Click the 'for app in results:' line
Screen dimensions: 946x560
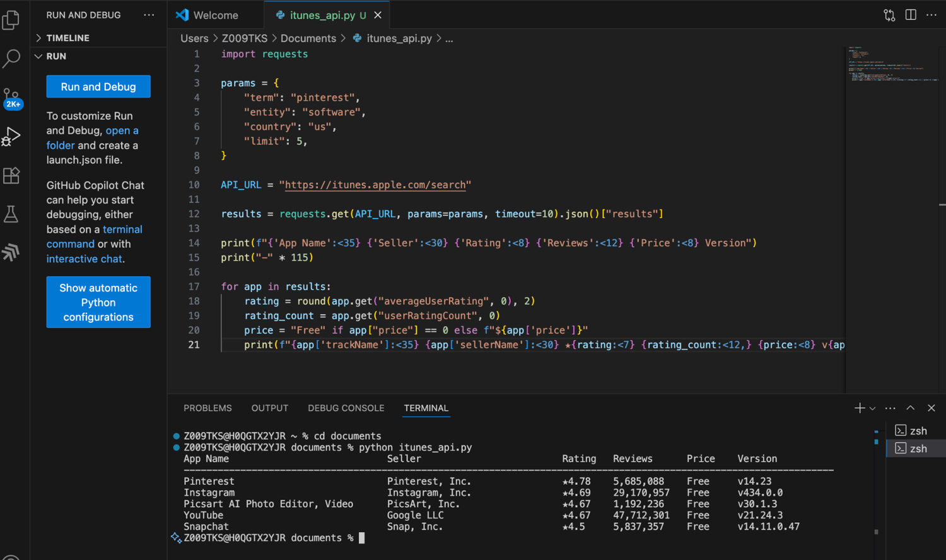click(276, 286)
